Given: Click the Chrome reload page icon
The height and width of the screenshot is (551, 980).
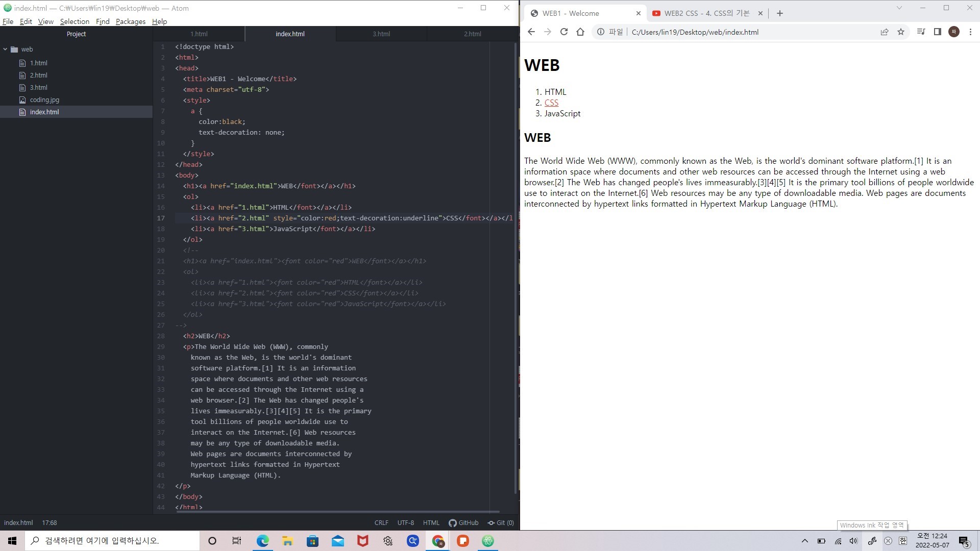Looking at the screenshot, I should (563, 32).
